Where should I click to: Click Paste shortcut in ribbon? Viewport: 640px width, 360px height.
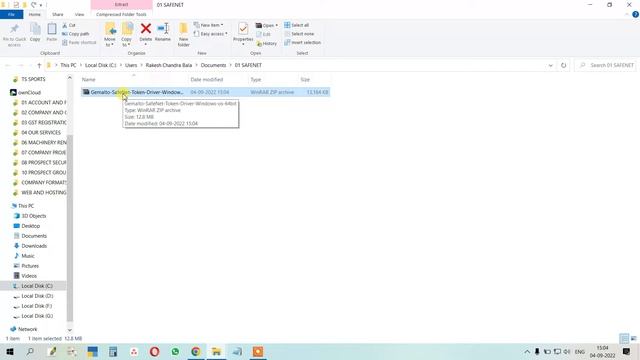79,42
